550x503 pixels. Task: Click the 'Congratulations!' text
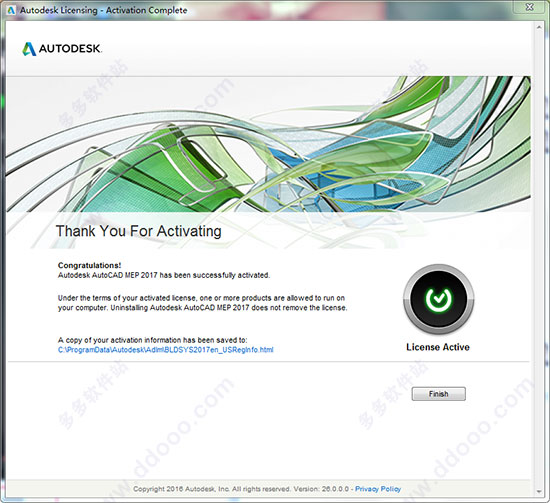pos(89,265)
